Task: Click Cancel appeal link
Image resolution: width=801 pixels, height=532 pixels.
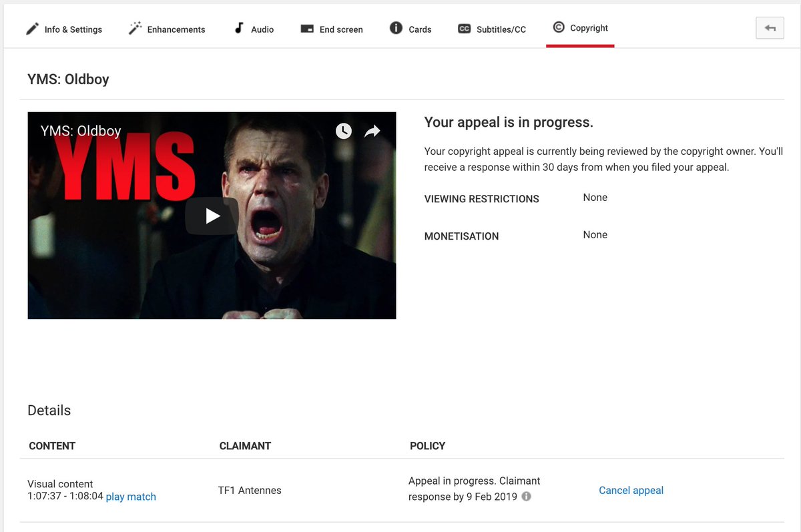Action: click(631, 491)
